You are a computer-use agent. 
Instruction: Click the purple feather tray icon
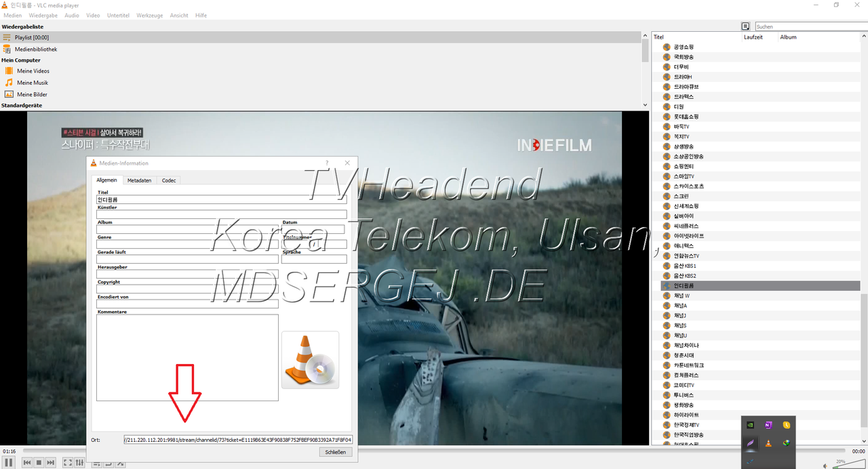point(750,443)
